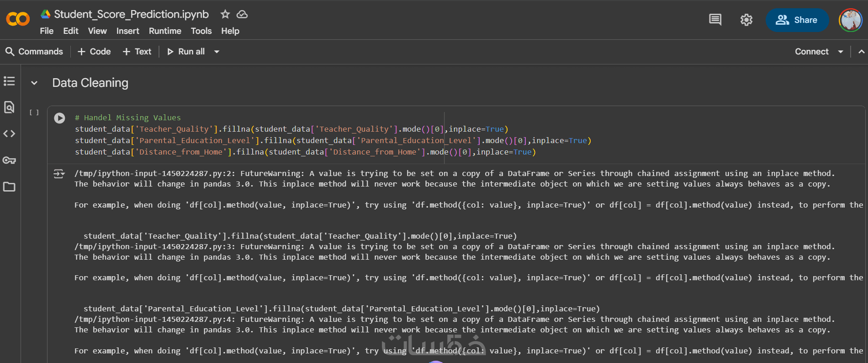The image size is (868, 363).
Task: Collapse the header with the chevron
Action: click(861, 52)
